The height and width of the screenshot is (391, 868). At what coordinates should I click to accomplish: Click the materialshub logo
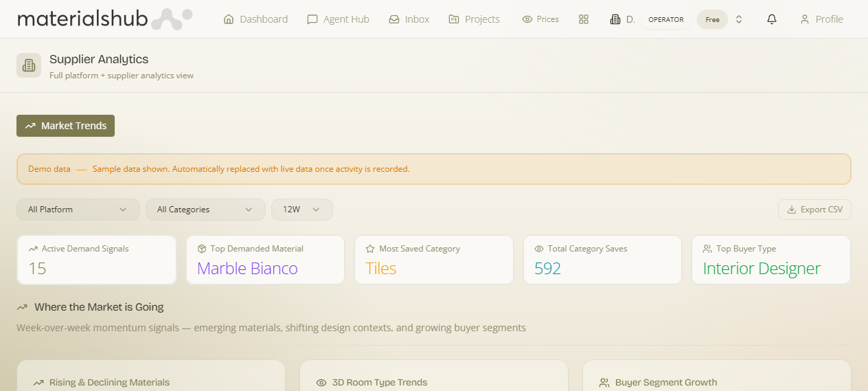[104, 19]
